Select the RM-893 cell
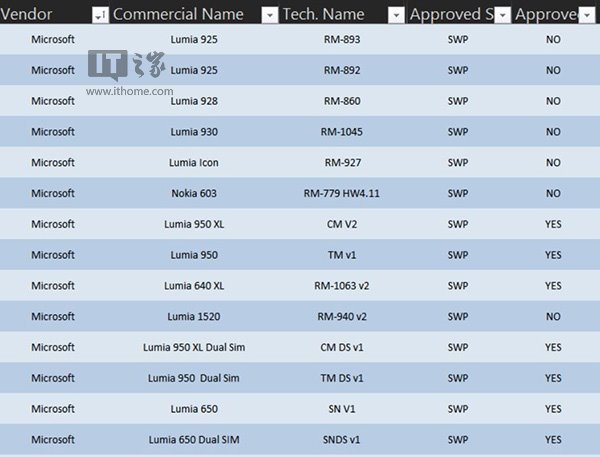This screenshot has width=600, height=457. 342,39
